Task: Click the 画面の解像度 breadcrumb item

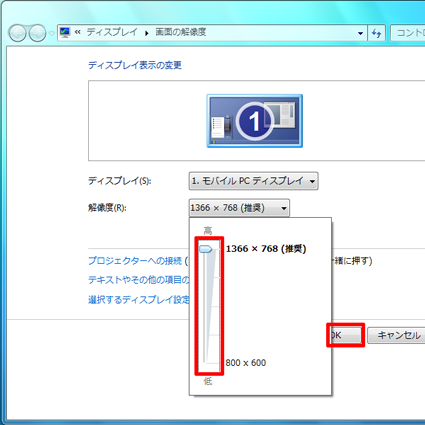Action: (181, 32)
